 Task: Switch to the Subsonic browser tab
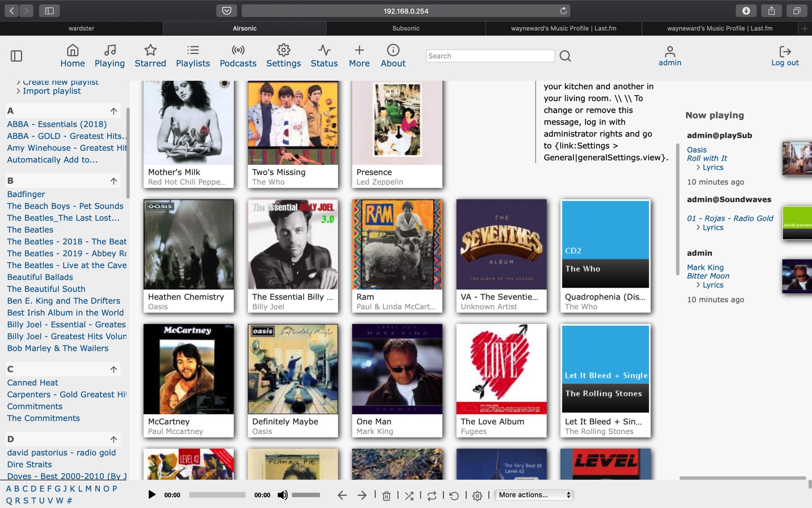tap(406, 28)
